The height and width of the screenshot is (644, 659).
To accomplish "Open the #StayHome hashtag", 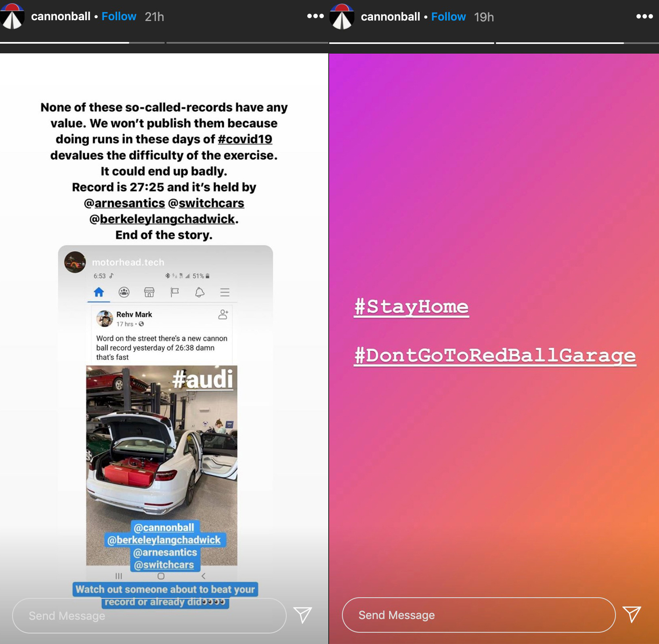I will click(x=411, y=307).
